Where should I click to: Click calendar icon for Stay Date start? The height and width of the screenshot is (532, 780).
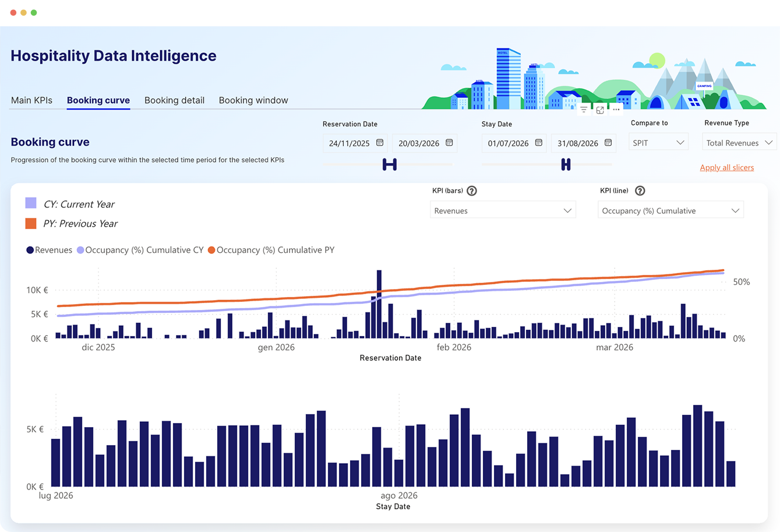click(539, 143)
